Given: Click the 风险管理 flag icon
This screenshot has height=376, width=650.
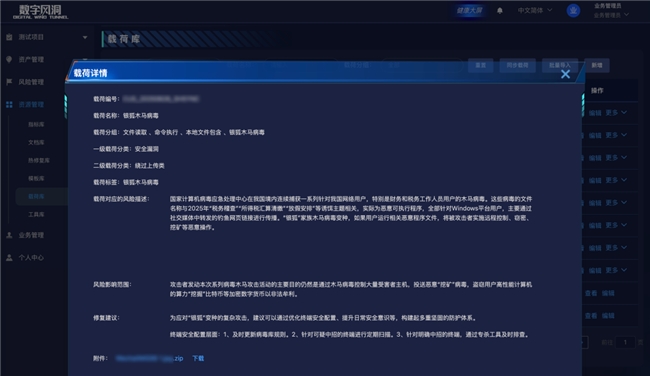Looking at the screenshot, I should click(x=9, y=82).
